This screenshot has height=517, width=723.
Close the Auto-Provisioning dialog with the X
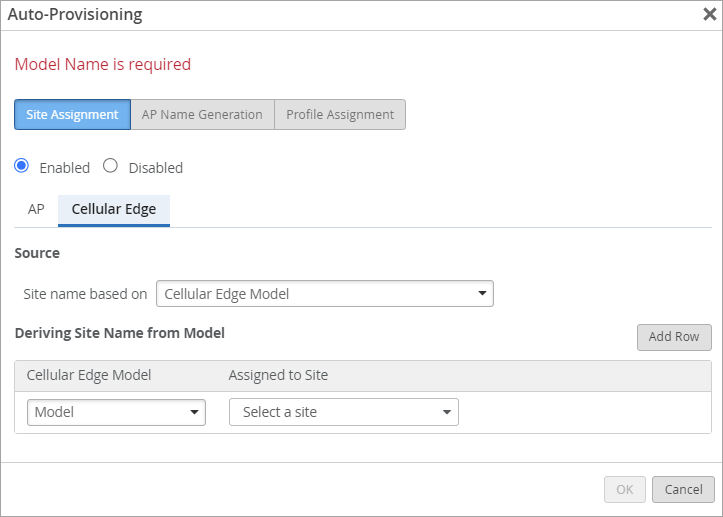pyautogui.click(x=709, y=14)
